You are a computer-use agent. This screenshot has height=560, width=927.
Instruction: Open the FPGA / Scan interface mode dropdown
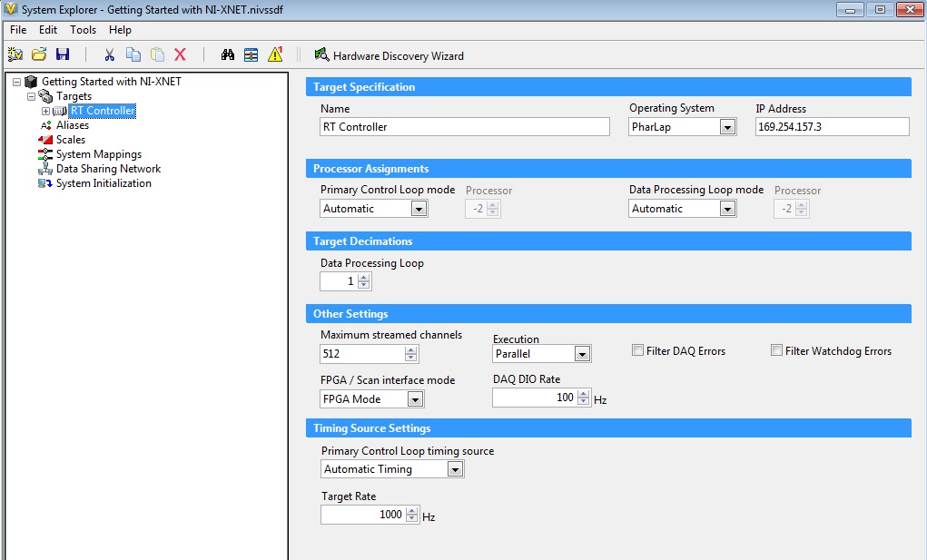[416, 399]
